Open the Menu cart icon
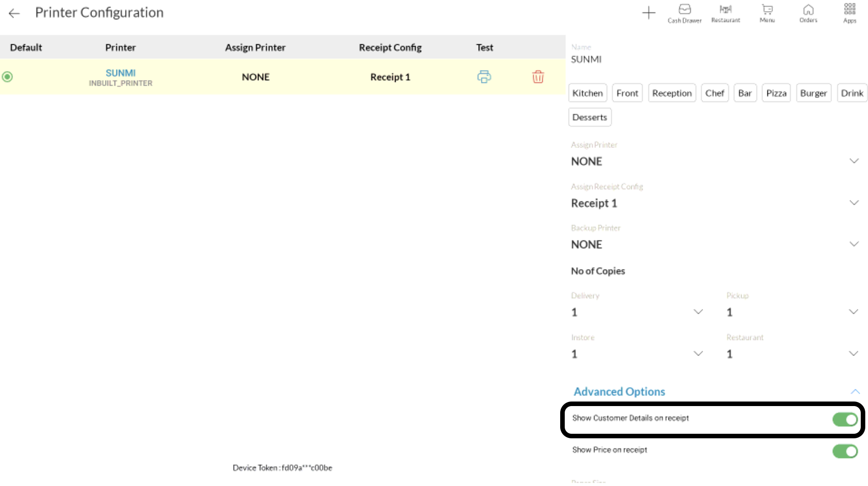Image resolution: width=868 pixels, height=486 pixels. 767,14
